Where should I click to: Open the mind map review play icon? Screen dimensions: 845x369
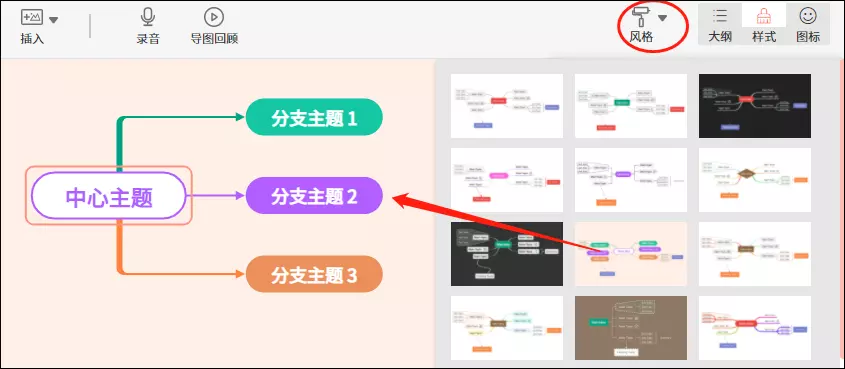pyautogui.click(x=214, y=17)
